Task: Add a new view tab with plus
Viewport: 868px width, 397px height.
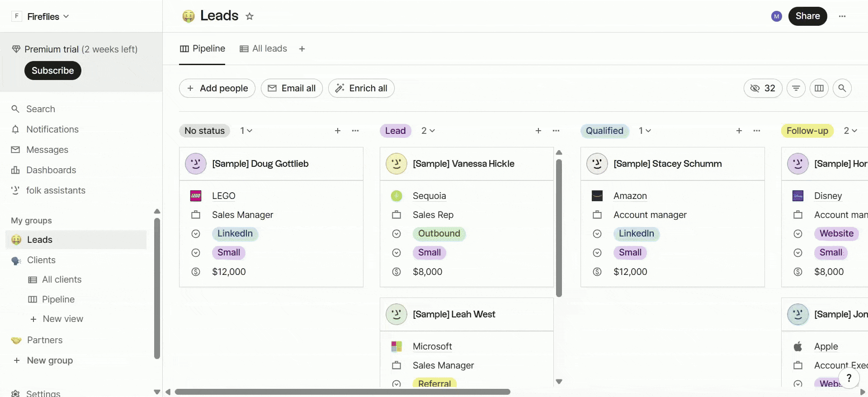Action: pyautogui.click(x=302, y=49)
